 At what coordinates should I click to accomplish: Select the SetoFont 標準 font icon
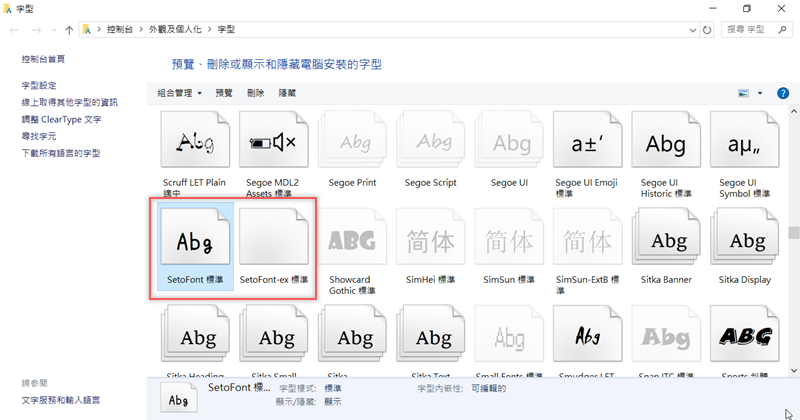point(195,237)
